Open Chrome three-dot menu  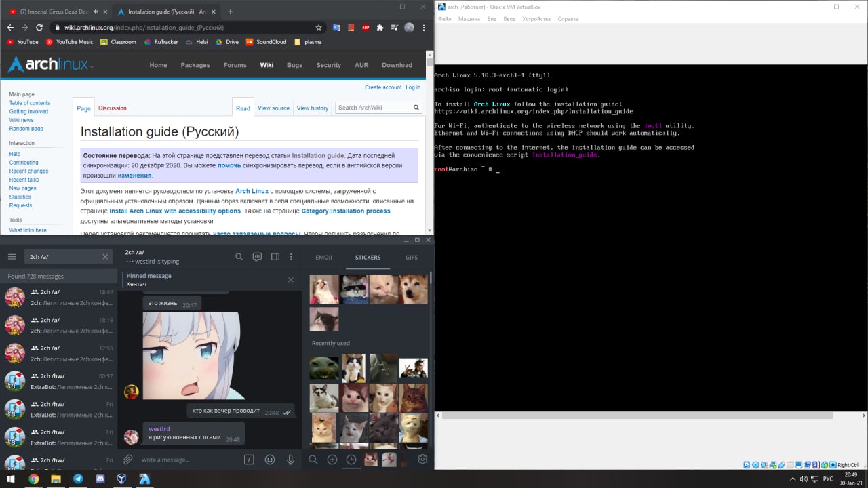424,28
